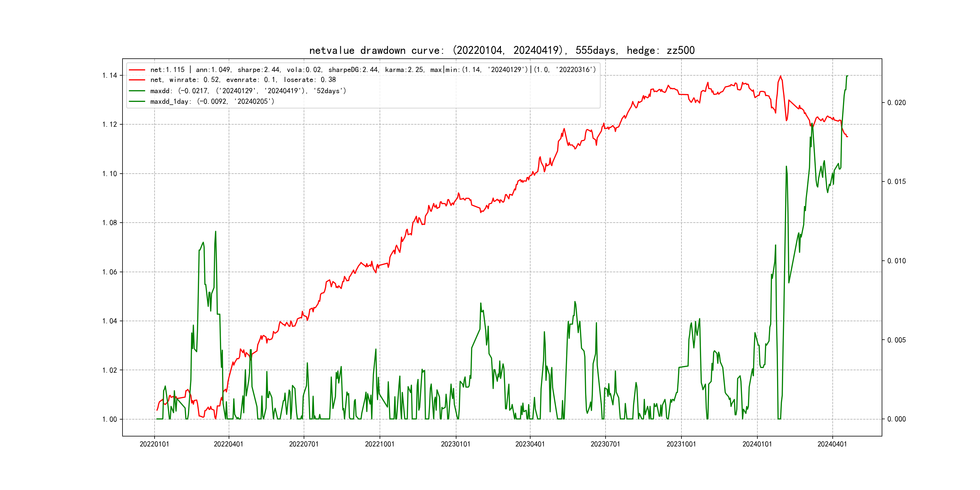This screenshot has width=980, height=490.
Task: Click the 20240401 x-axis date label
Action: click(x=832, y=444)
